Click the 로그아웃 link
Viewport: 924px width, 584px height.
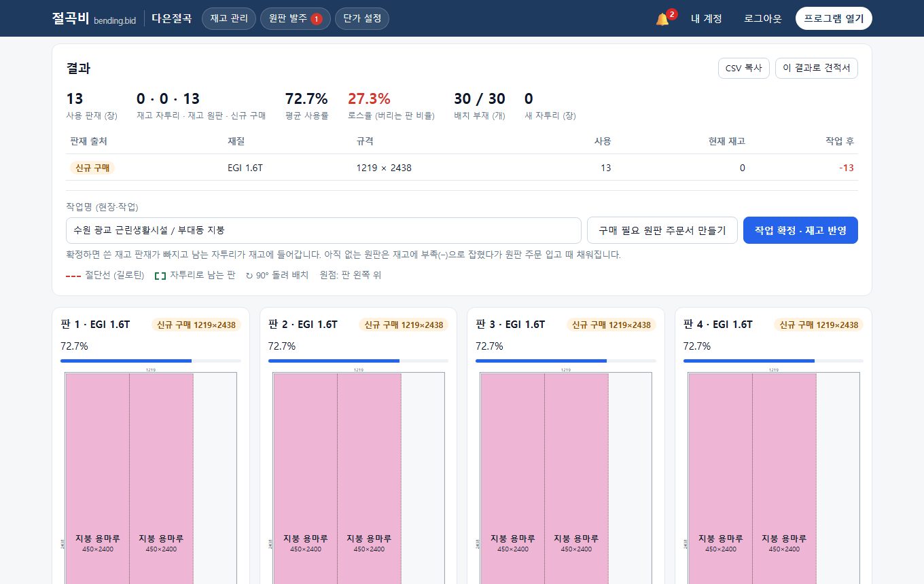click(763, 19)
